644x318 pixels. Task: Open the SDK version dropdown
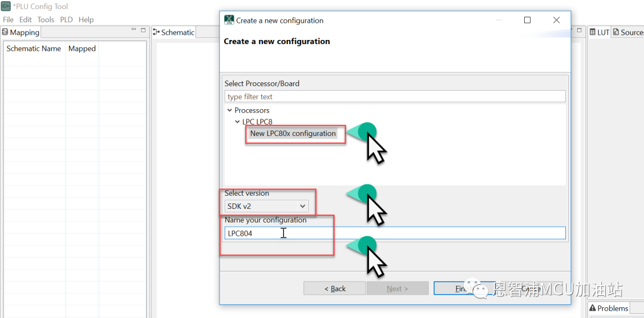point(267,206)
